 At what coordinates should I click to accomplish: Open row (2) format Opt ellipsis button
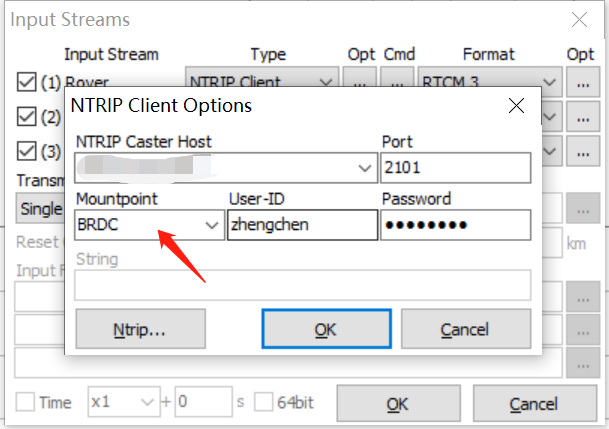(x=583, y=116)
